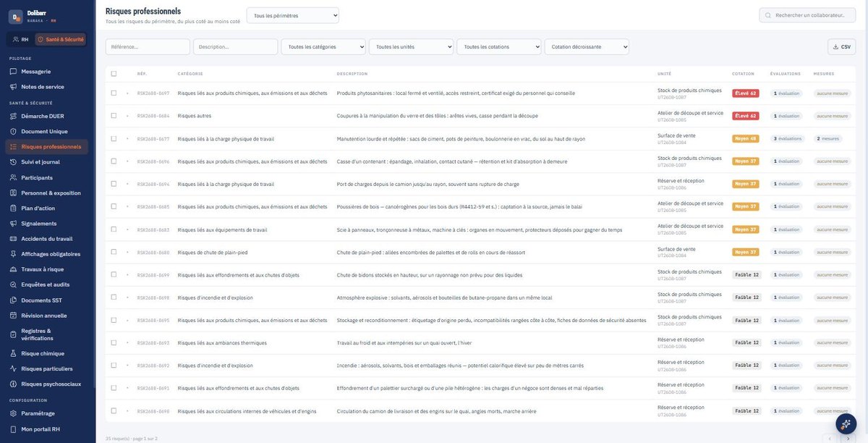868x443 pixels.
Task: Expand the Toutes les catégories filter
Action: click(x=323, y=46)
